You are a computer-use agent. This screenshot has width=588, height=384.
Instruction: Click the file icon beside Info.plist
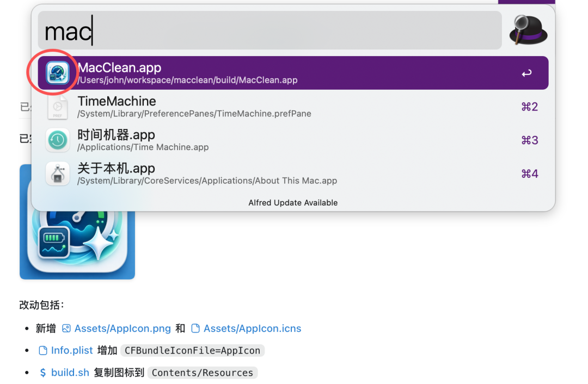pyautogui.click(x=43, y=350)
